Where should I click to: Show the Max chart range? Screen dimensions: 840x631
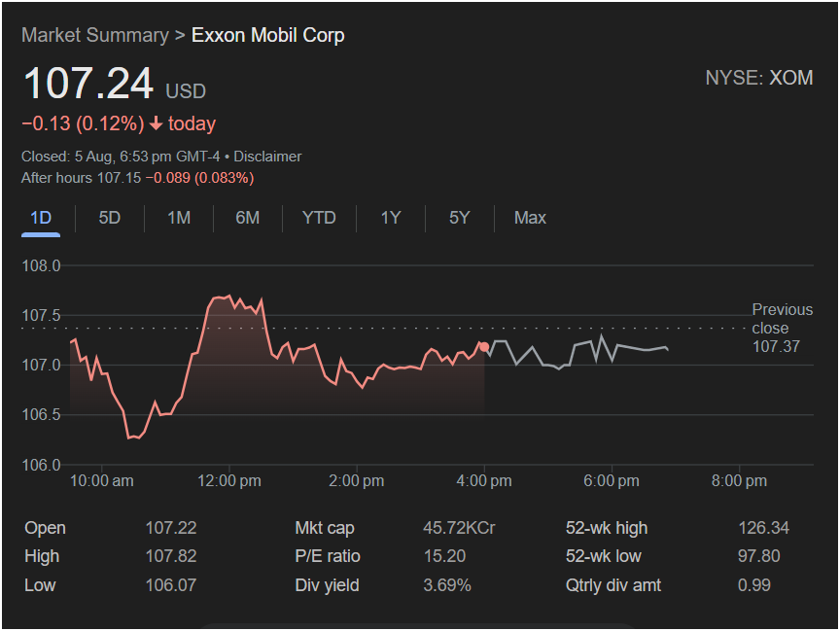(x=530, y=218)
